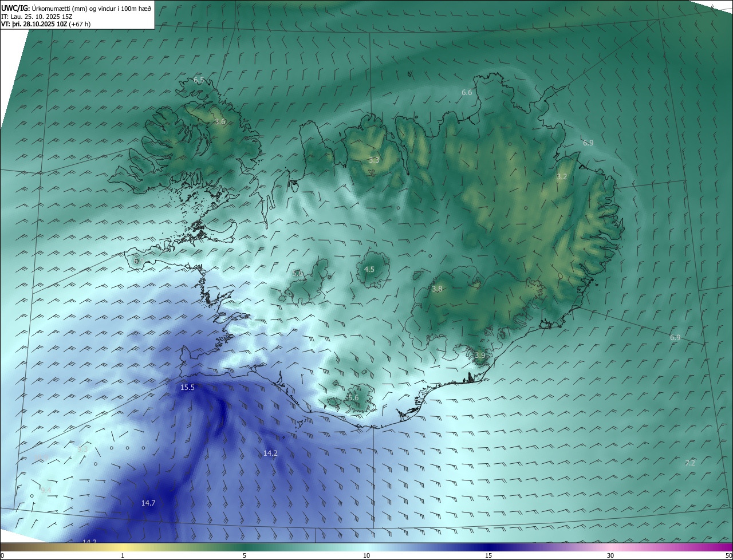The image size is (733, 560).
Task: Click the 3.8 value on Vatnajökull
Action: [x=437, y=290]
